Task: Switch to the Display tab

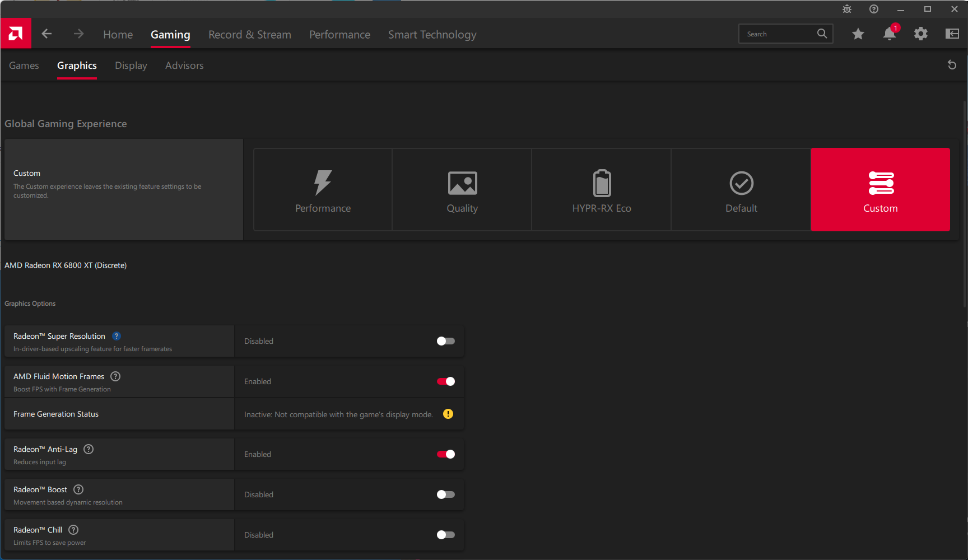Action: pos(131,66)
